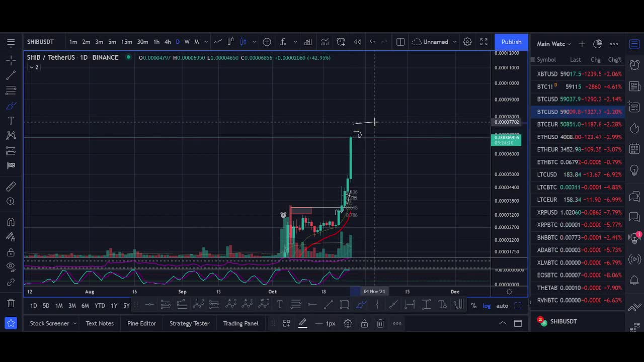Select the brush drawing tool in sidebar
Screen dimensions: 644x362
coord(11,106)
